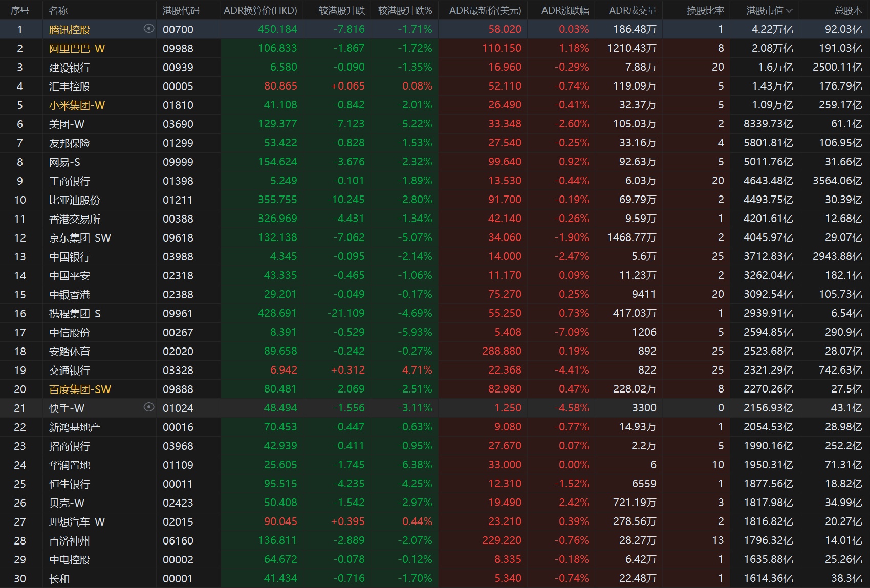Image resolution: width=870 pixels, height=588 pixels.
Task: Select the 小米集团-W stock name
Action: (x=77, y=105)
